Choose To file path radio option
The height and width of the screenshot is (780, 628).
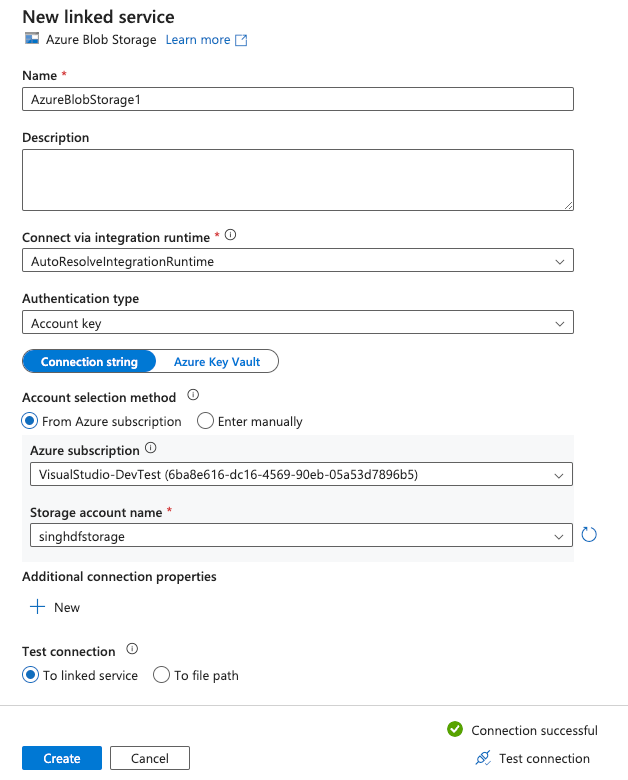click(162, 675)
